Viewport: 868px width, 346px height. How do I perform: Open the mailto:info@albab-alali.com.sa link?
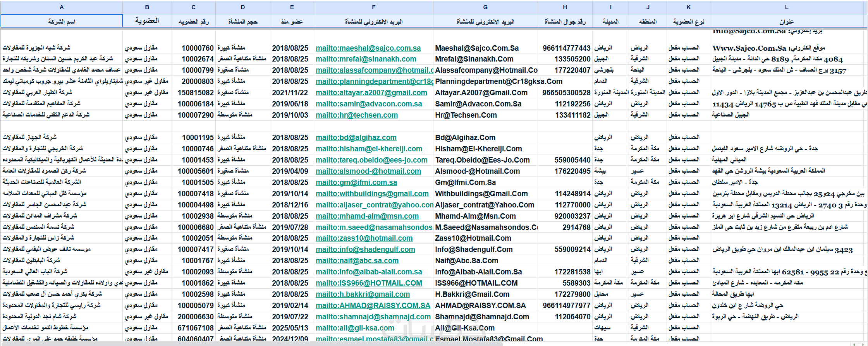[369, 272]
